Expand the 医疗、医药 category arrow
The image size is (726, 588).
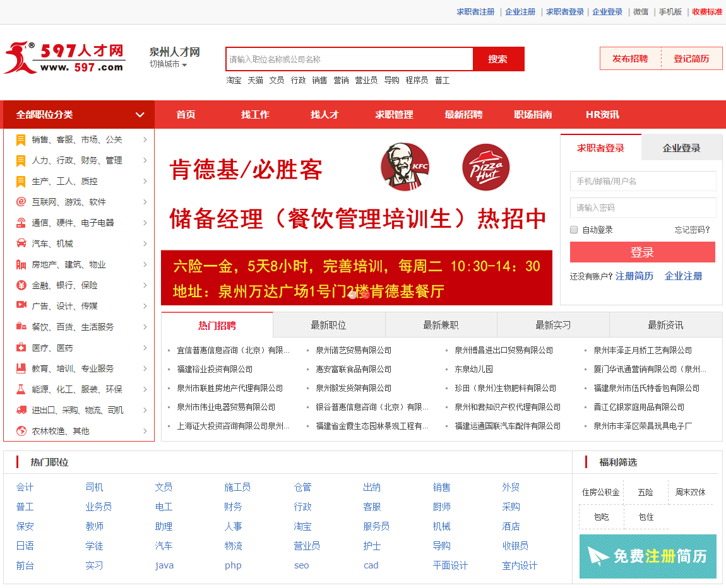145,348
